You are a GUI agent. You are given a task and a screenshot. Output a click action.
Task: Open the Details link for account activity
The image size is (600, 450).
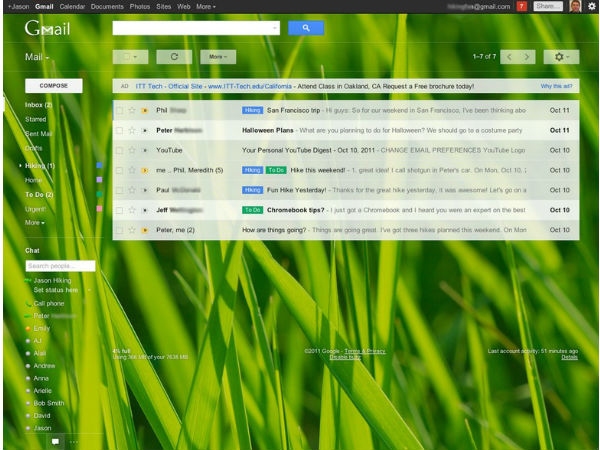569,357
